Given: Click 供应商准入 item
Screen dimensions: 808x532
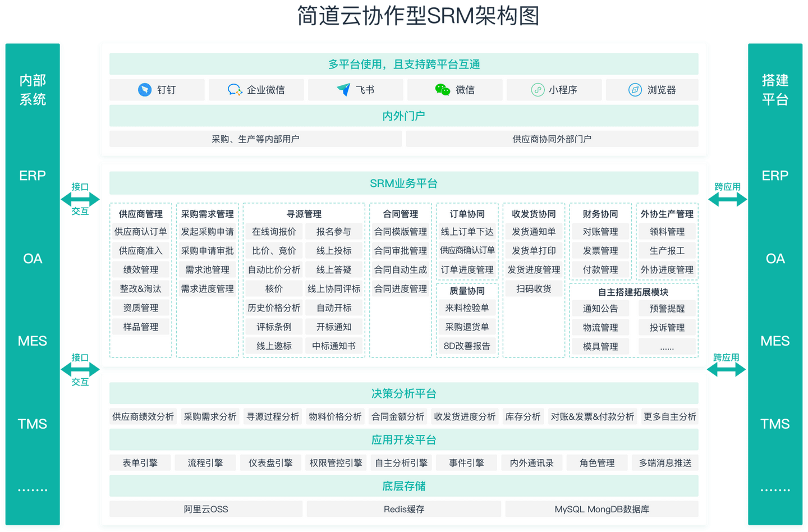Looking at the screenshot, I should coord(141,251).
